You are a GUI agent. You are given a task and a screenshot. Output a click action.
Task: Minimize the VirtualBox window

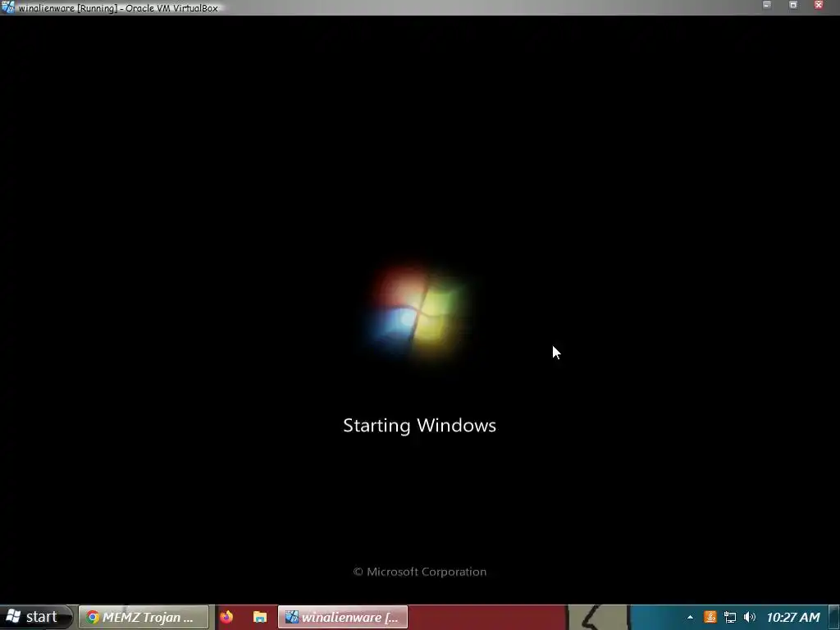(767, 5)
